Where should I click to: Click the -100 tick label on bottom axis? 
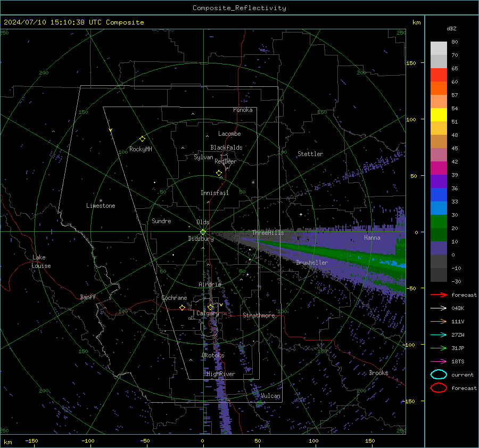(88, 441)
